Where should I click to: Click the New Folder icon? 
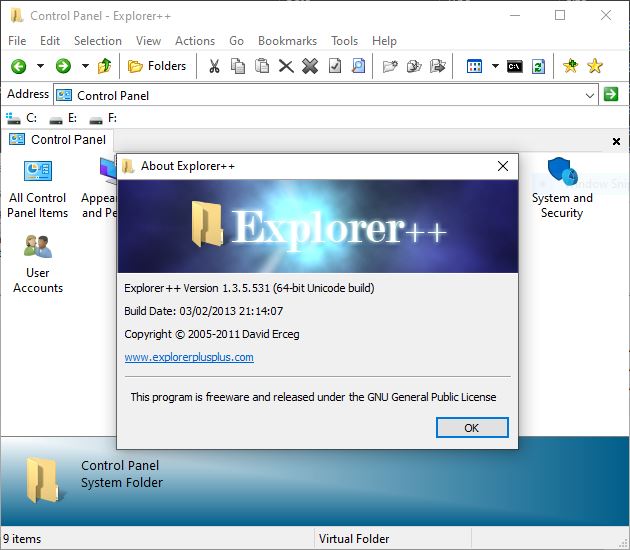pos(390,66)
